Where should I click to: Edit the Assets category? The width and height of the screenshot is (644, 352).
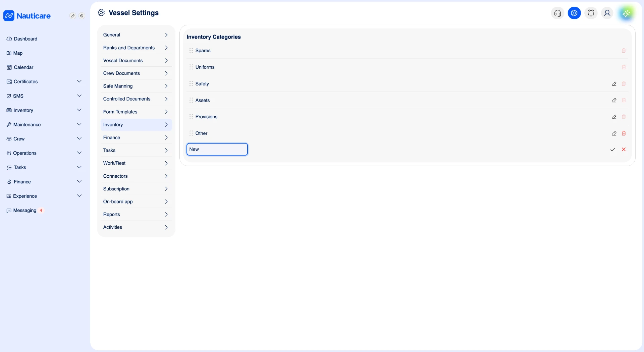click(x=614, y=100)
